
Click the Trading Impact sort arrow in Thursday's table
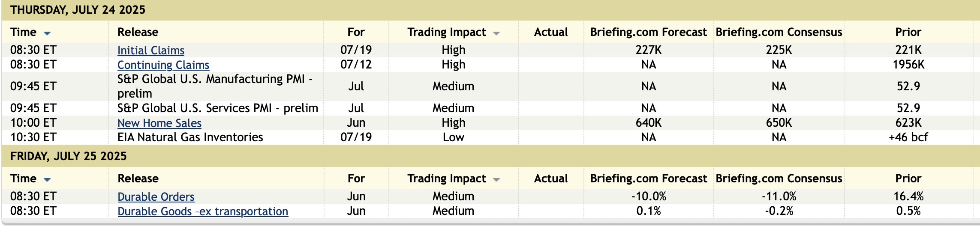pyautogui.click(x=496, y=33)
